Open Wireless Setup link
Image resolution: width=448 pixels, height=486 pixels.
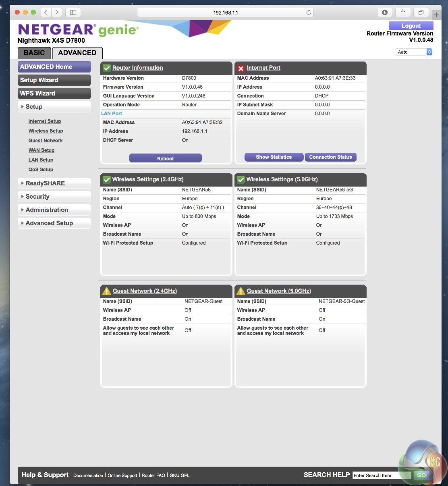point(46,131)
